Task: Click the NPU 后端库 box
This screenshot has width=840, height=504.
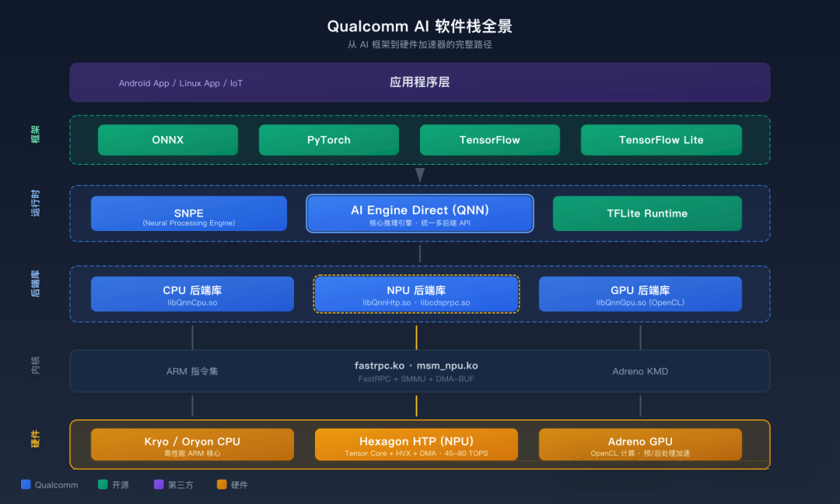Action: click(416, 294)
